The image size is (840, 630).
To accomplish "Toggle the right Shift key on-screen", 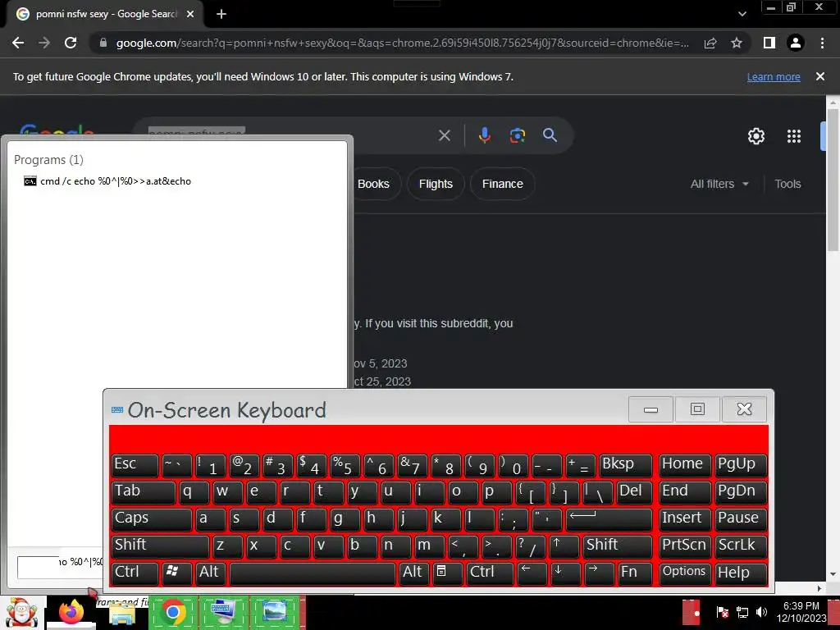I will 618,546.
